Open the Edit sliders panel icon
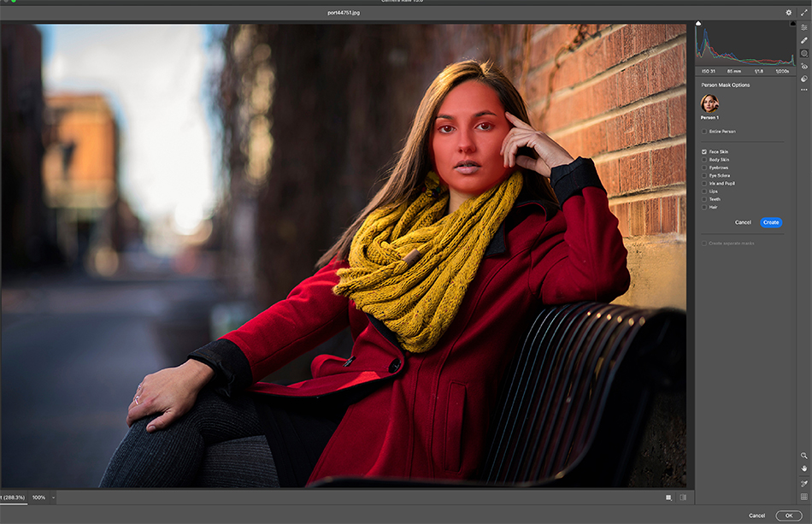The height and width of the screenshot is (524, 812). pyautogui.click(x=803, y=27)
